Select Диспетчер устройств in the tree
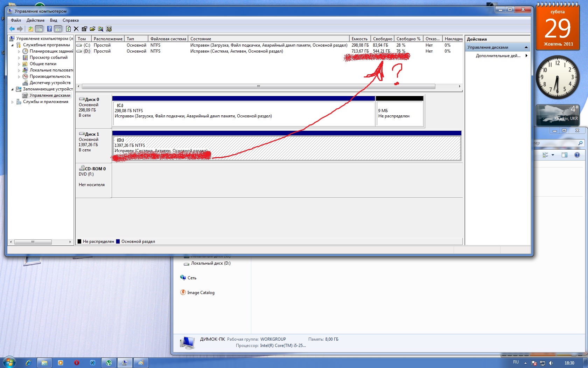The width and height of the screenshot is (588, 368). pos(50,83)
